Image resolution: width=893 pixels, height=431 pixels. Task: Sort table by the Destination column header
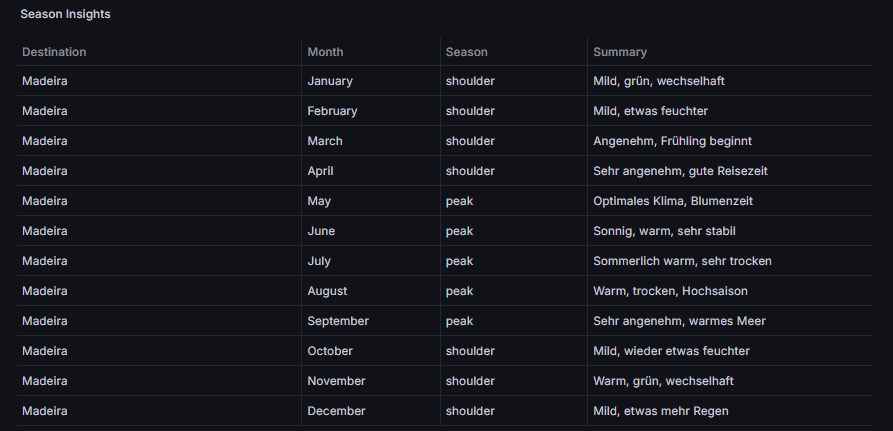(x=54, y=52)
